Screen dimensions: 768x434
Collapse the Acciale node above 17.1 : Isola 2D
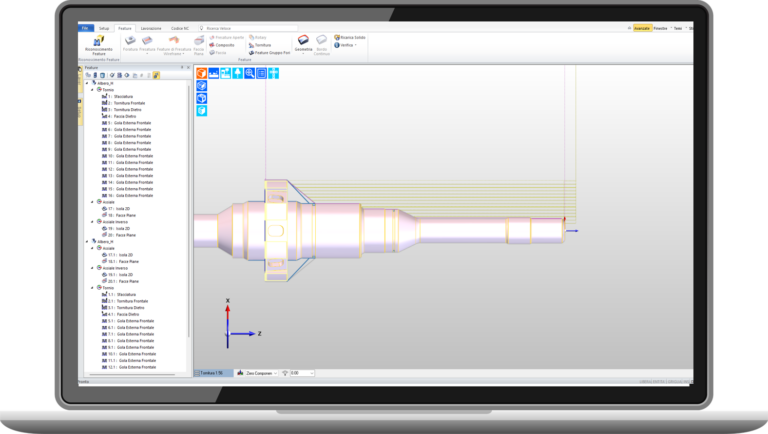tap(92, 248)
